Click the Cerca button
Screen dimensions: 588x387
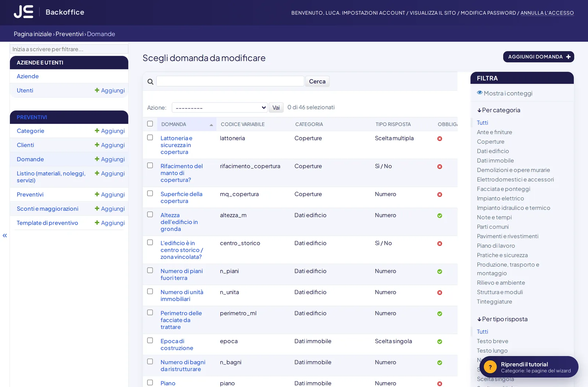tap(317, 81)
